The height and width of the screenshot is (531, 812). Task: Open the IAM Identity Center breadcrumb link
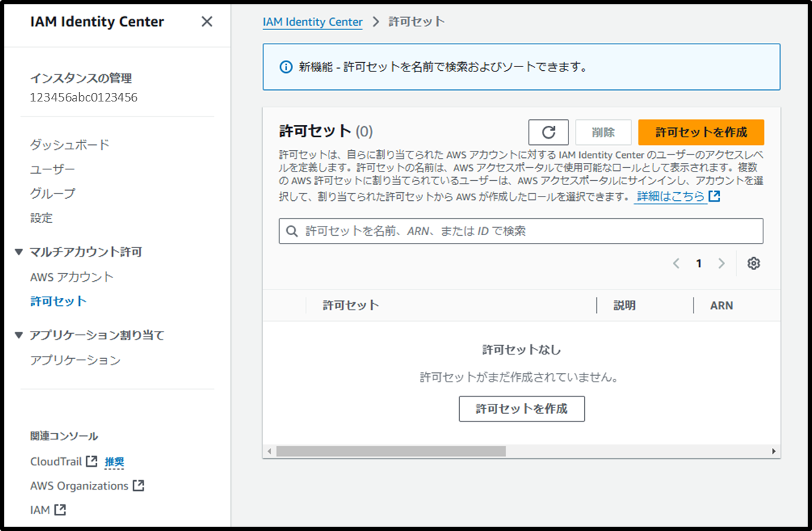click(312, 21)
